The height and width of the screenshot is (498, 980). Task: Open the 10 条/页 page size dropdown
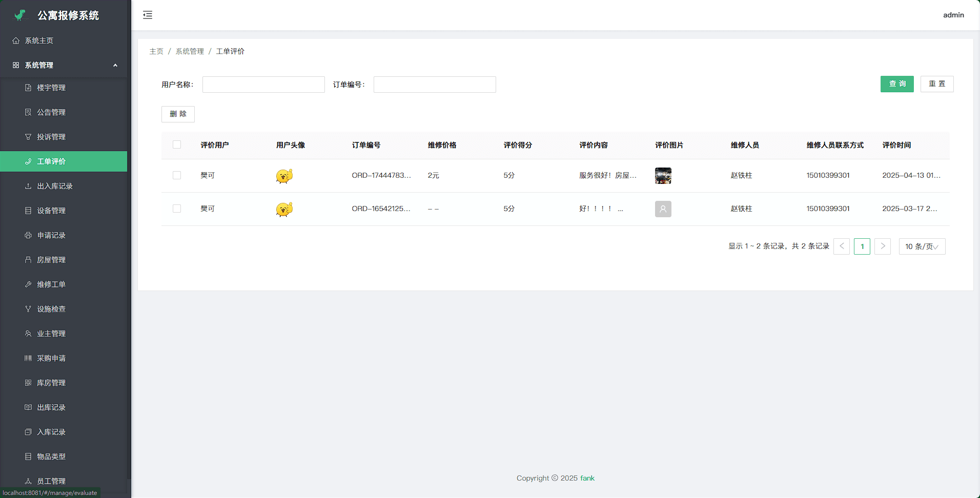922,246
